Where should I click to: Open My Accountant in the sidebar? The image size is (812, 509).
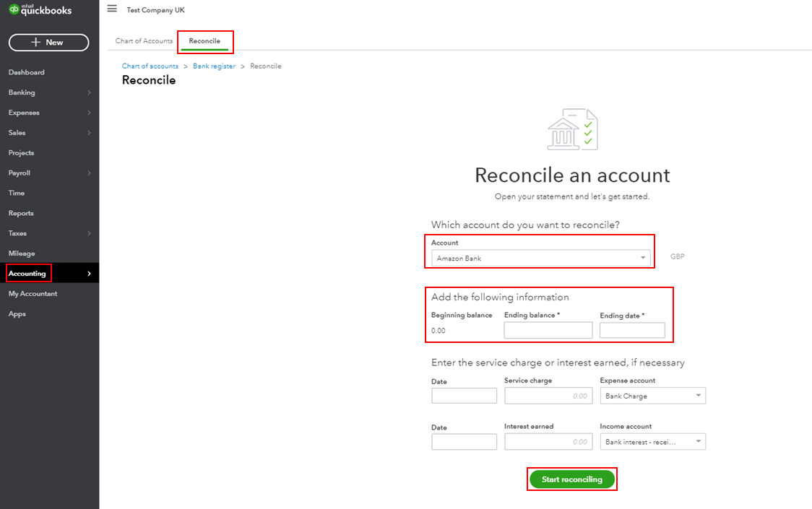33,294
